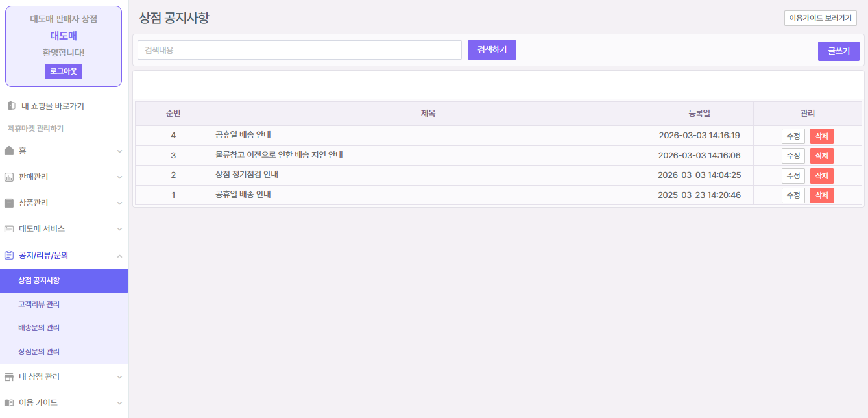Collapse the 공지/리뷰/문의 section chevron
This screenshot has width=868, height=418.
tap(119, 256)
